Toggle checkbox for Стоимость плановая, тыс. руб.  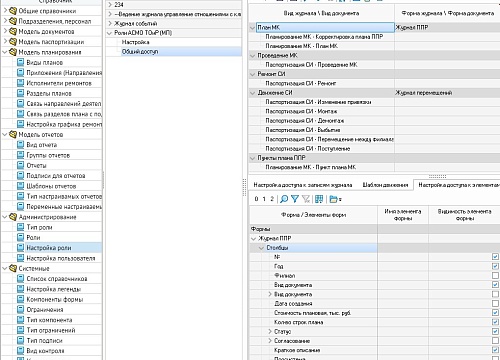[x=495, y=313]
